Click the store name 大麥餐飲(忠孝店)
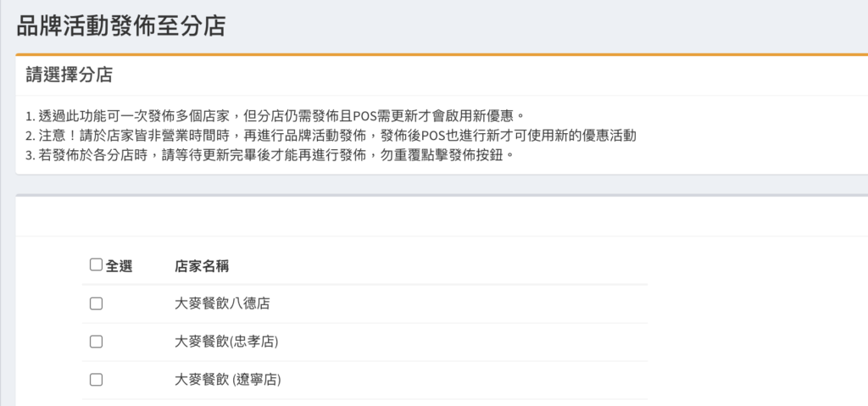868x406 pixels. click(226, 342)
